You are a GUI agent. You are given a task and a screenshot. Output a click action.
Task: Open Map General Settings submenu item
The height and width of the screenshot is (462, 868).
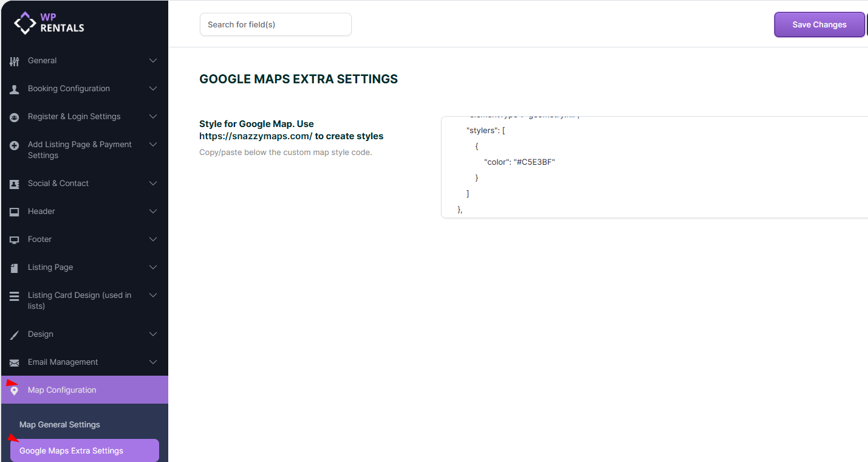tap(60, 425)
